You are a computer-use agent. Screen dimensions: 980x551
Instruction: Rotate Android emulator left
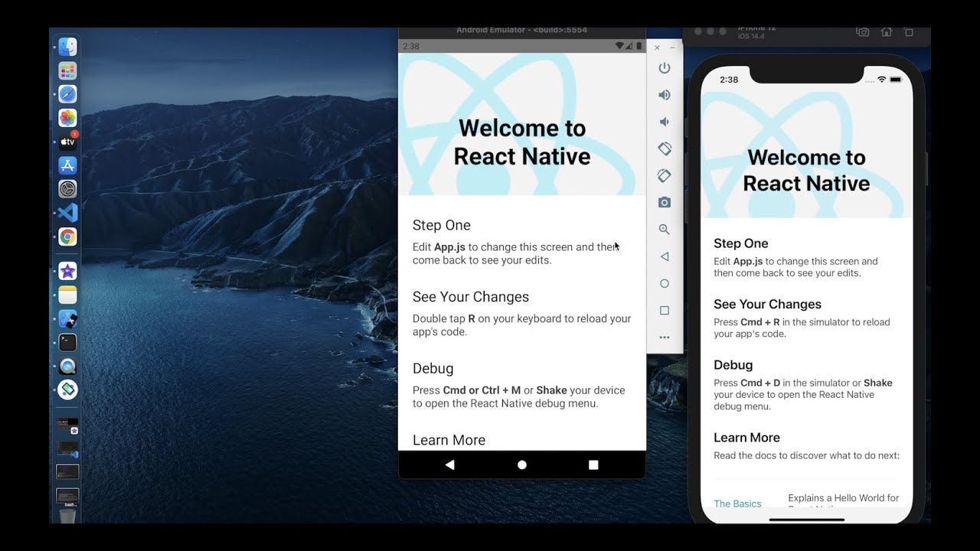(x=665, y=148)
